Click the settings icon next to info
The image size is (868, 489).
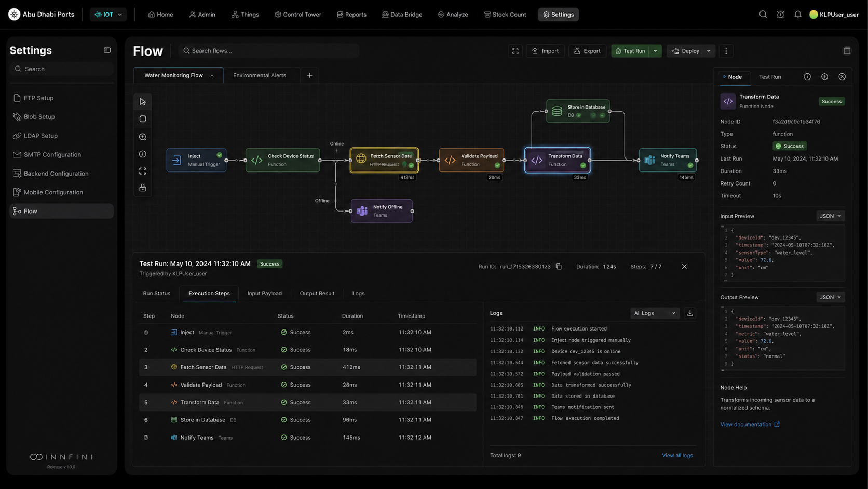pyautogui.click(x=824, y=77)
